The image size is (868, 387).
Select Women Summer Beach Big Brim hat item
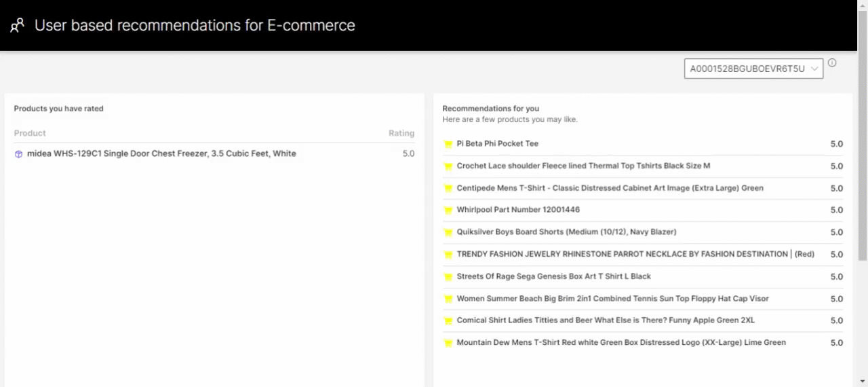612,299
